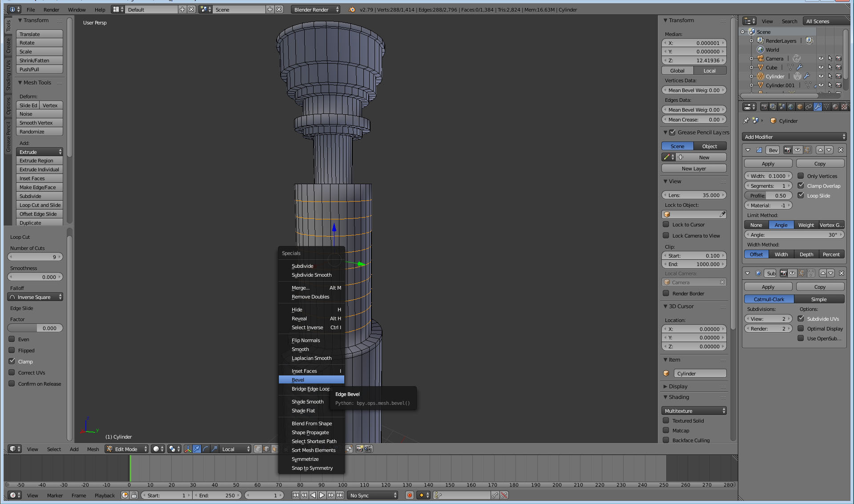Move Bevel modifier up in stack
Screen dimensions: 854x504
[x=821, y=150]
